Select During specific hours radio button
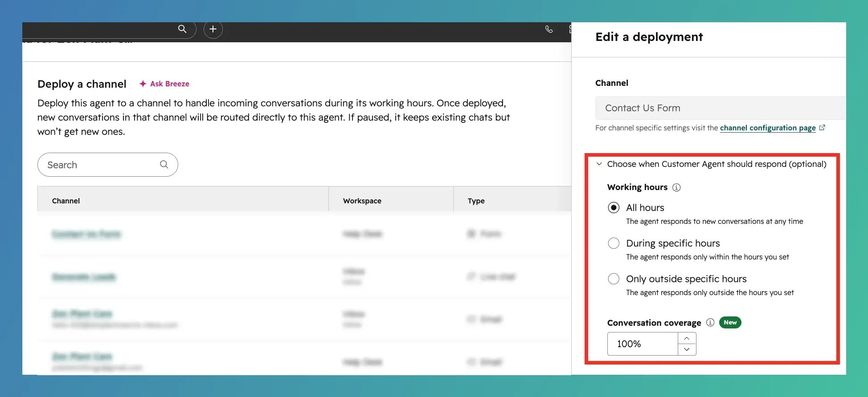The image size is (868, 397). [x=614, y=243]
